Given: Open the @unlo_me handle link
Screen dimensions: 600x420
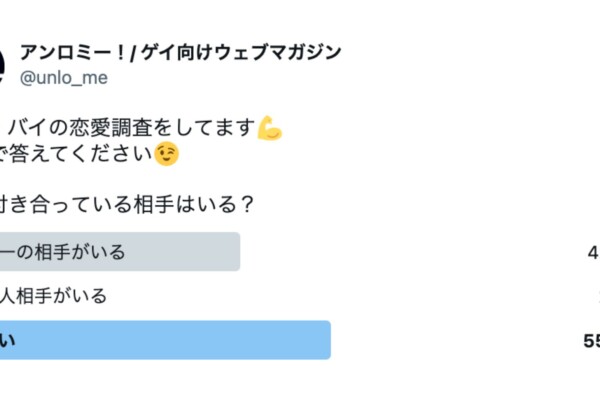Looking at the screenshot, I should (64, 77).
